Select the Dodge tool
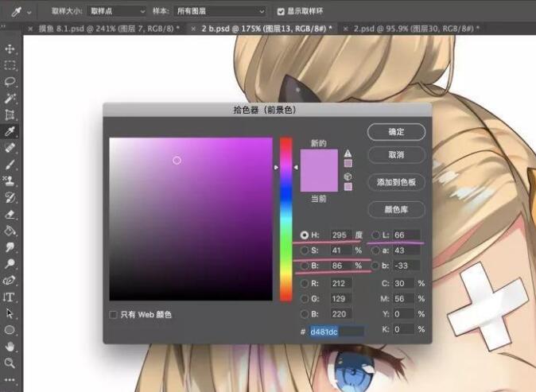Screen dimensions: 536x392 click(10, 263)
